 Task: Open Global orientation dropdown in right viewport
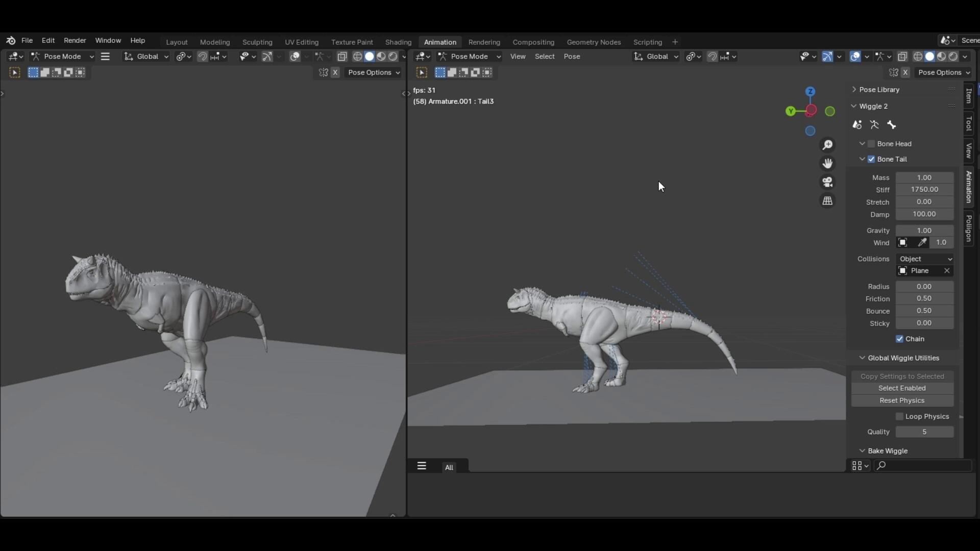(656, 57)
